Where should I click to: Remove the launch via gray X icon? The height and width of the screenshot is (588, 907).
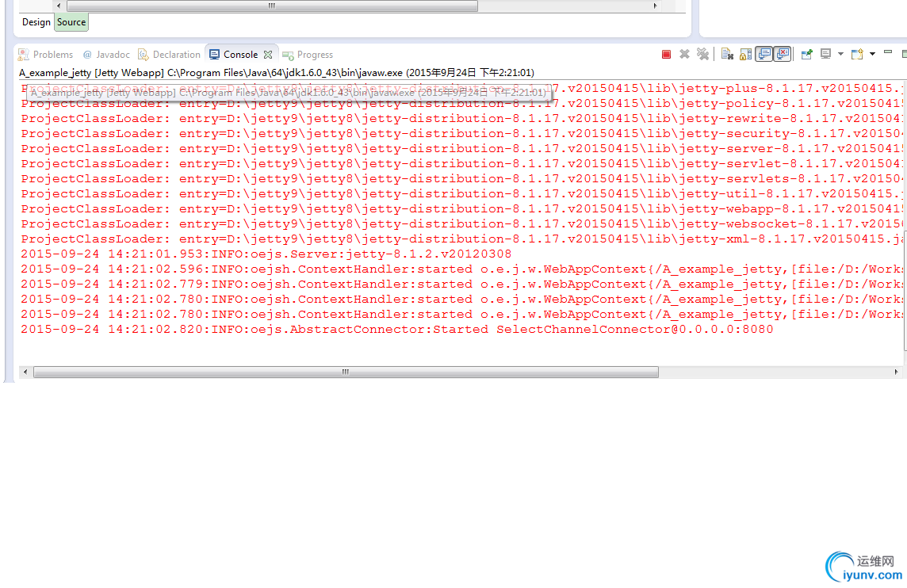click(684, 55)
